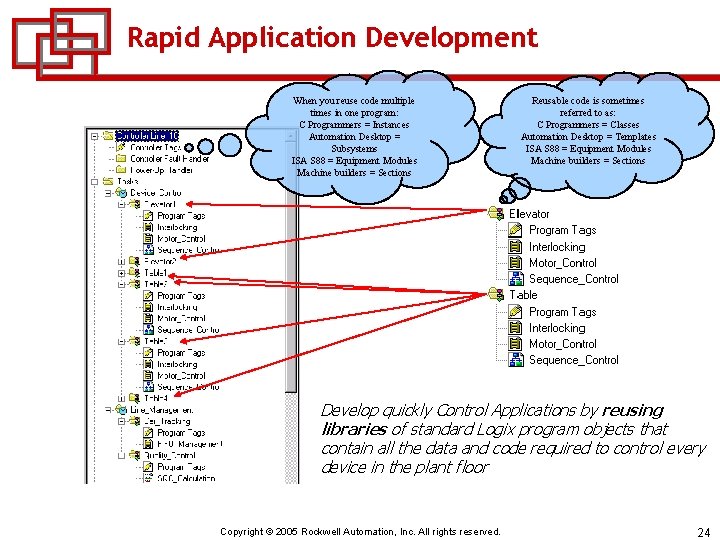Select Interlocking label under library Elevator
The height and width of the screenshot is (540, 720).
pyautogui.click(x=557, y=247)
